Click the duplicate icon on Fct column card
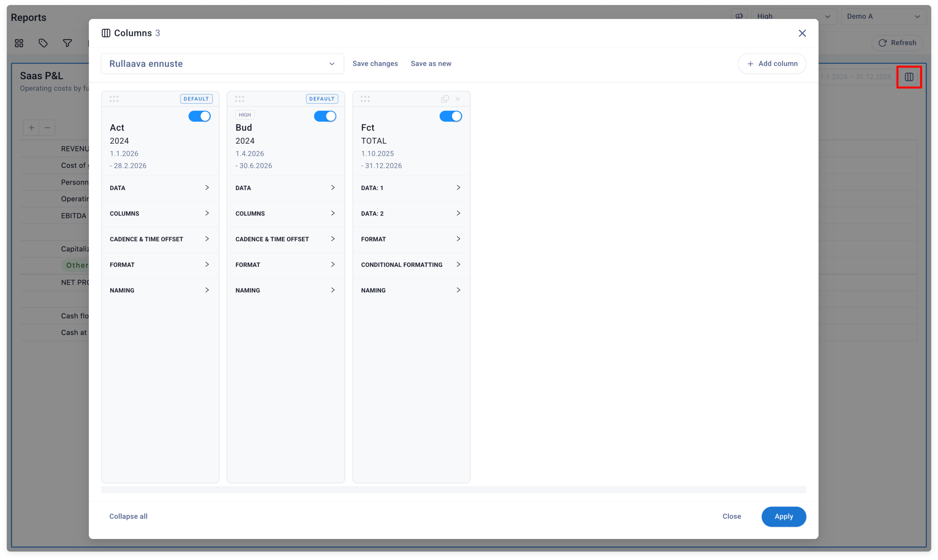 pyautogui.click(x=445, y=99)
